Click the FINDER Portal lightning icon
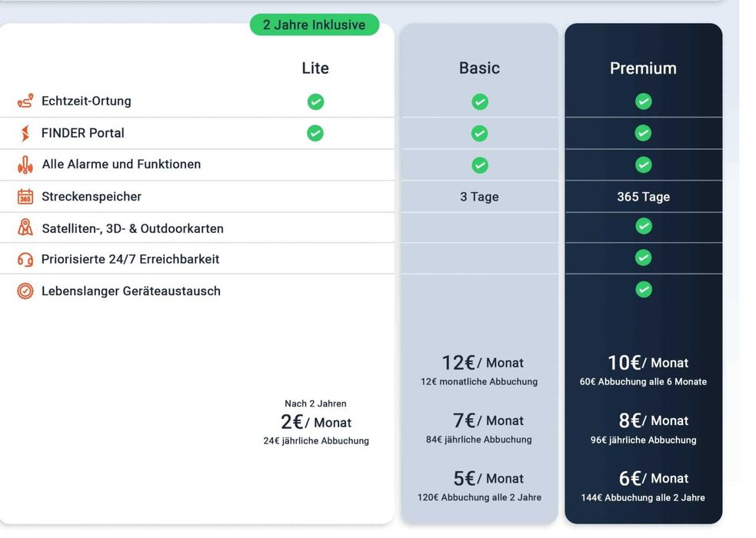 click(x=25, y=134)
